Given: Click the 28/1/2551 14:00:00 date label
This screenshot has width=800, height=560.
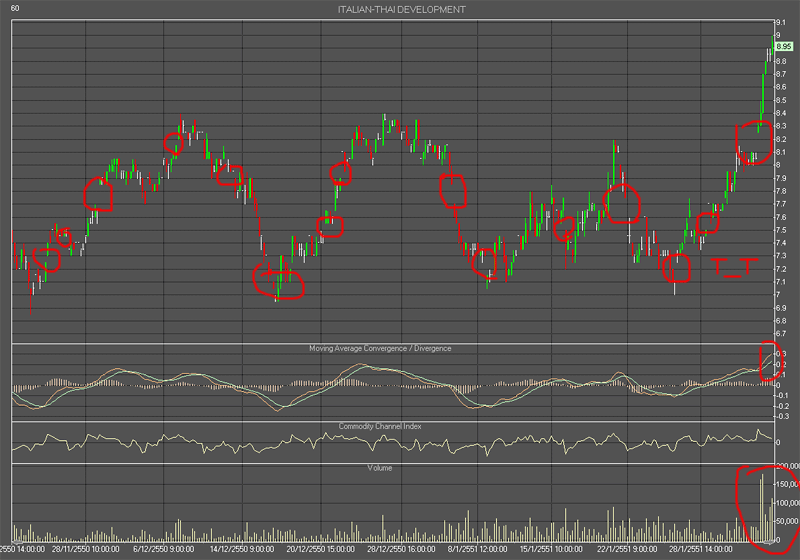Looking at the screenshot, I should click(x=701, y=549).
